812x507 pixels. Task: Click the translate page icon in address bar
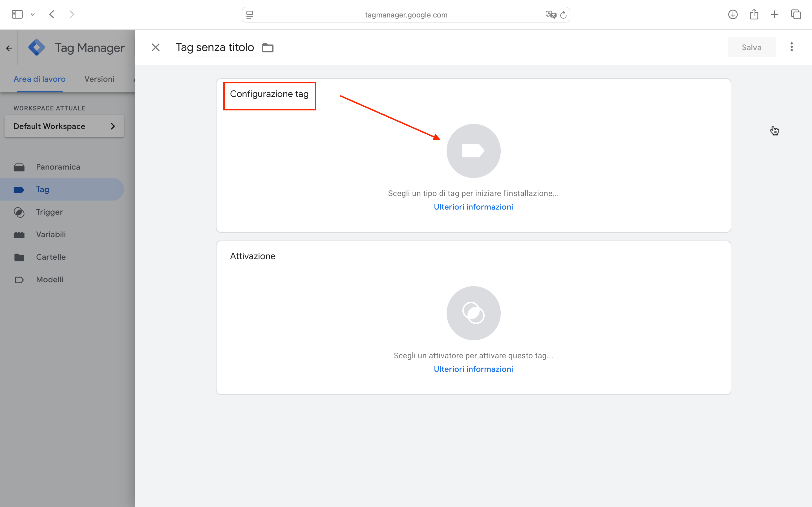click(550, 15)
